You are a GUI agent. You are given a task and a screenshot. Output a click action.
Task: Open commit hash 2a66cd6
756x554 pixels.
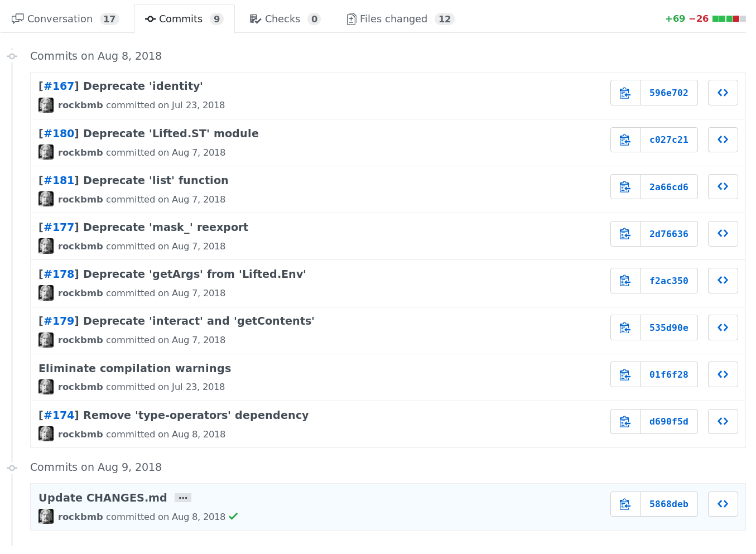click(669, 187)
